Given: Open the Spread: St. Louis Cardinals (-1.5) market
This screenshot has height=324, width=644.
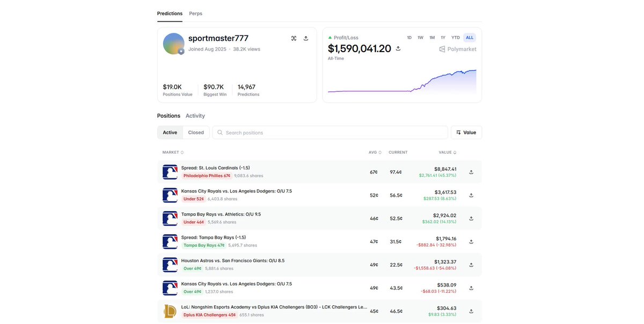Looking at the screenshot, I should pyautogui.click(x=216, y=168).
